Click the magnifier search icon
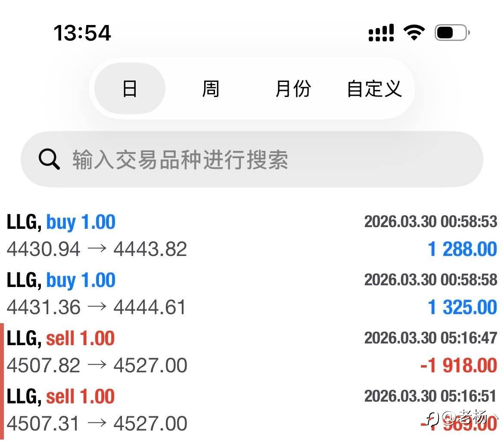The width and height of the screenshot is (504, 443). 49,159
